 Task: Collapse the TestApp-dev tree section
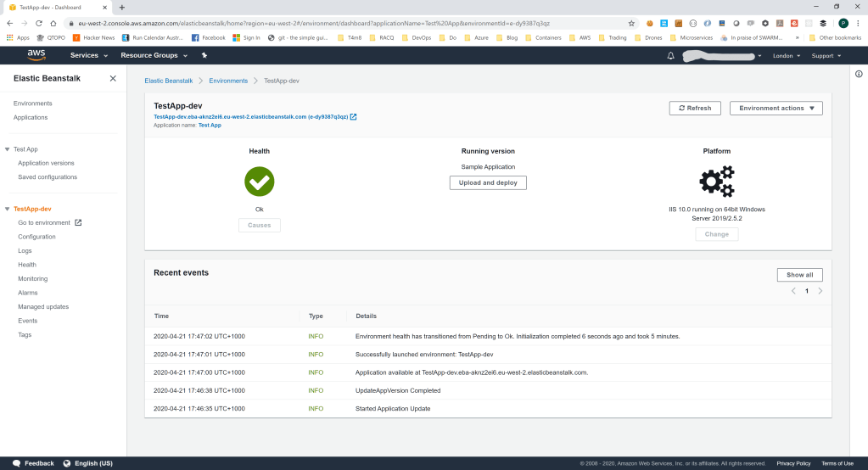coord(7,210)
